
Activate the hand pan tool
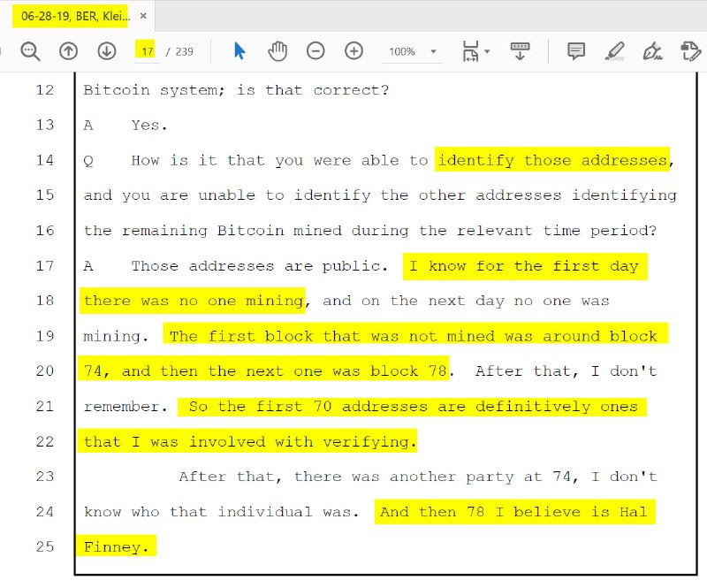[x=277, y=51]
